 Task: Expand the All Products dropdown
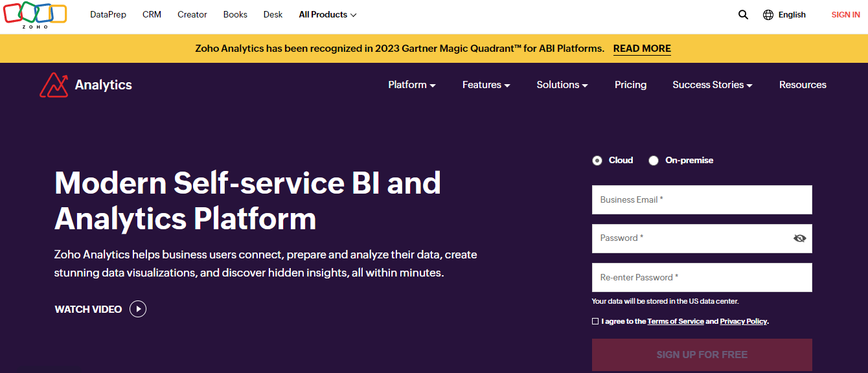pyautogui.click(x=327, y=14)
